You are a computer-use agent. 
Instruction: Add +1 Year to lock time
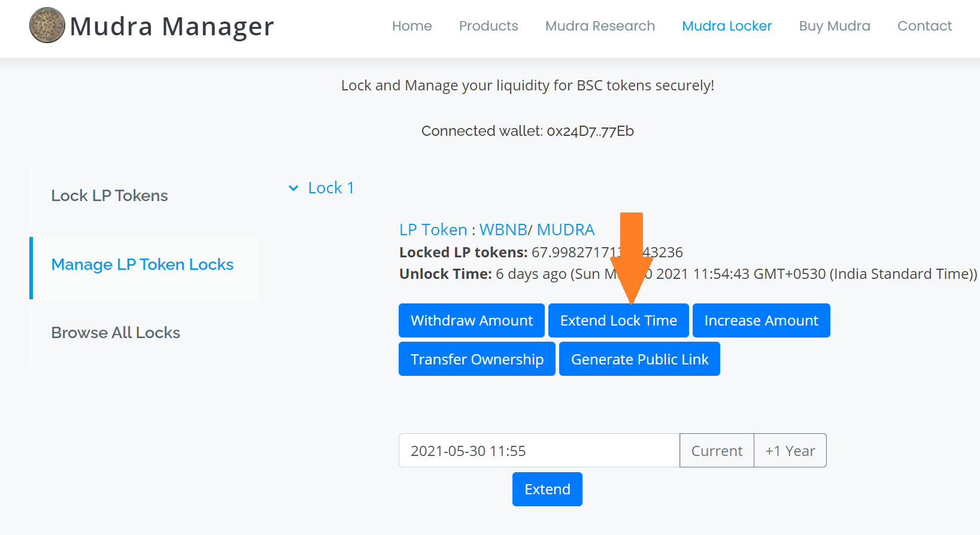pos(790,451)
